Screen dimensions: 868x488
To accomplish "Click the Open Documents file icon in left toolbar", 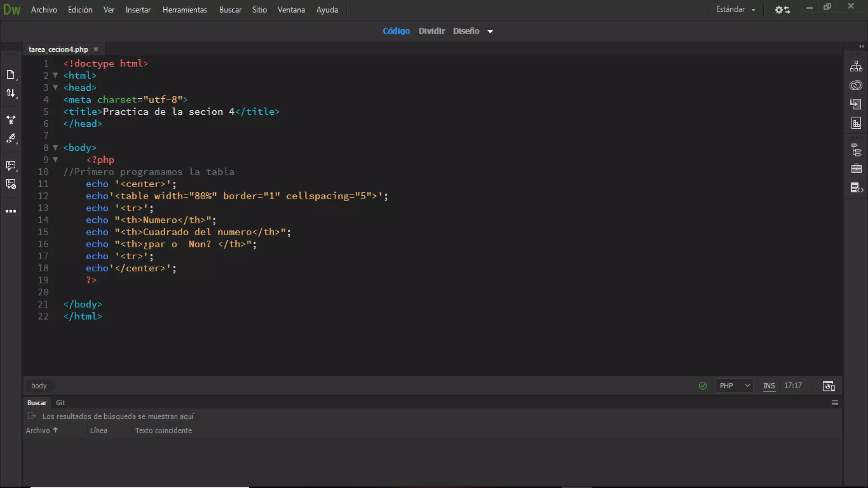I will pyautogui.click(x=11, y=75).
